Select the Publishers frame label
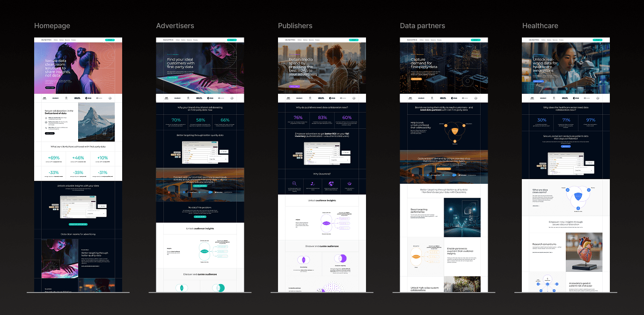The width and height of the screenshot is (644, 315). click(x=295, y=25)
